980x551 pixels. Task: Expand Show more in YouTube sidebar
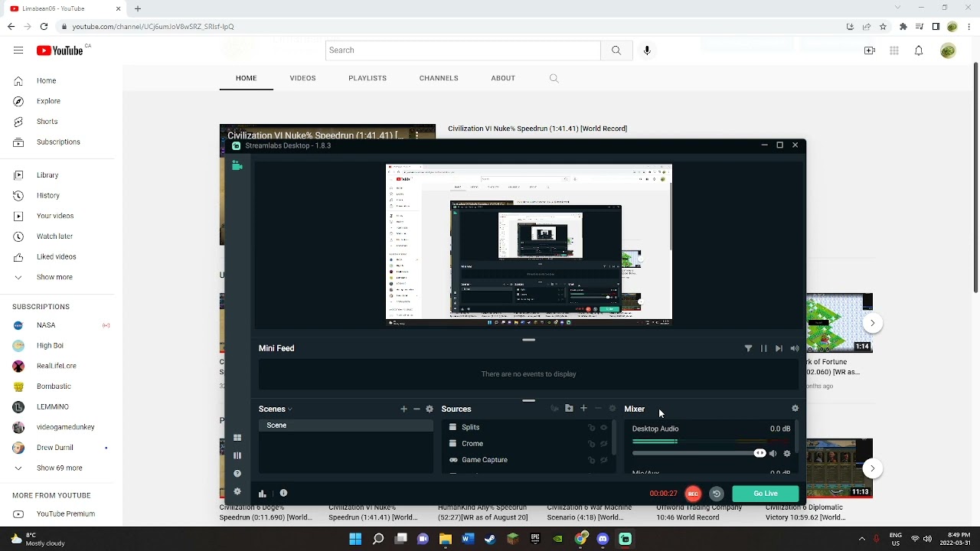(x=57, y=277)
